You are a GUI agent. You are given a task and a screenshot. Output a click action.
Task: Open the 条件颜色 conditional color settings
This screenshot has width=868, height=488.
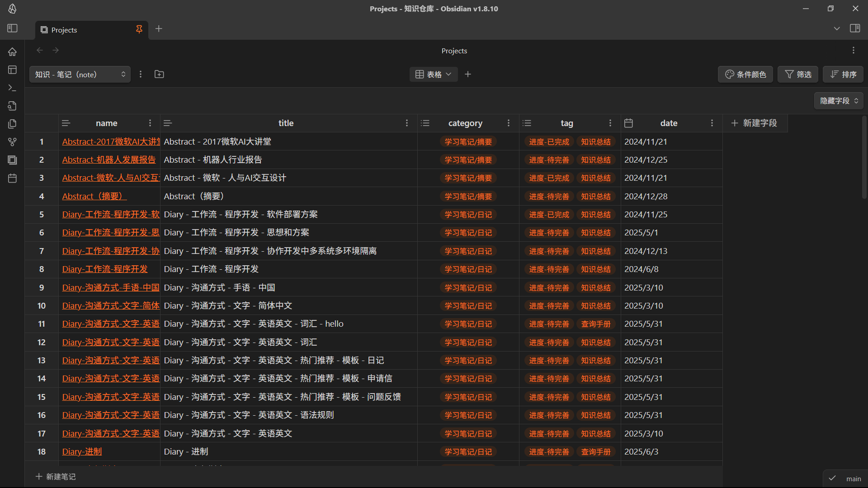(x=745, y=74)
